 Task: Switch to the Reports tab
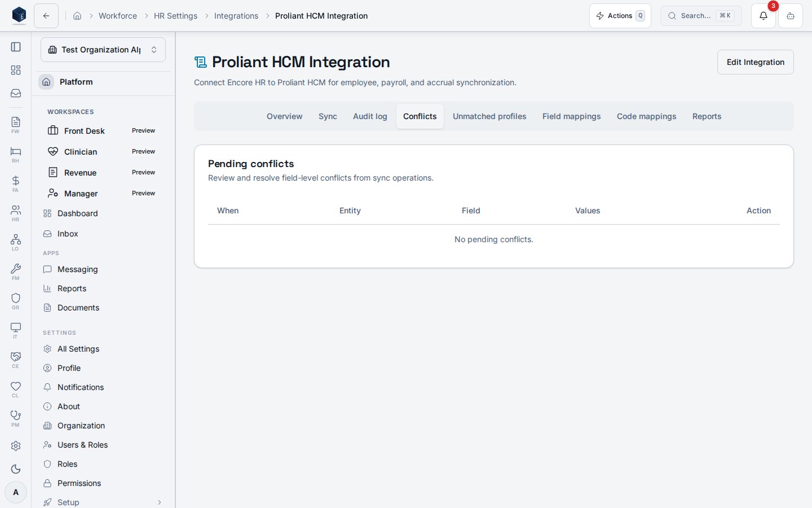click(707, 116)
